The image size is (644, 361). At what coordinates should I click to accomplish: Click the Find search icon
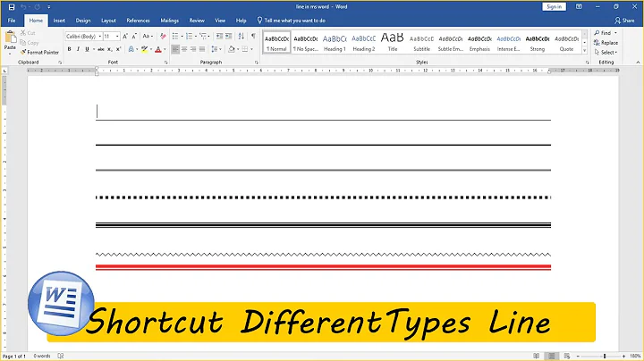coord(597,33)
